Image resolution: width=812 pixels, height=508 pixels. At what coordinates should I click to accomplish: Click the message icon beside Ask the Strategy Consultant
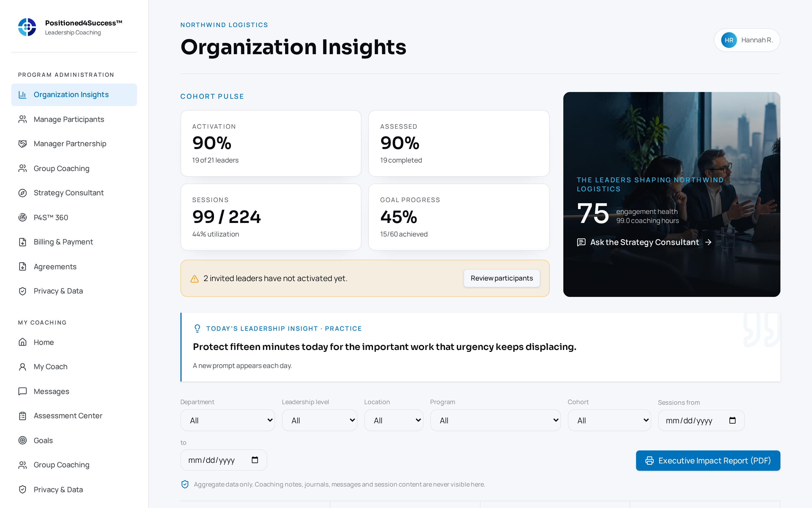point(581,242)
